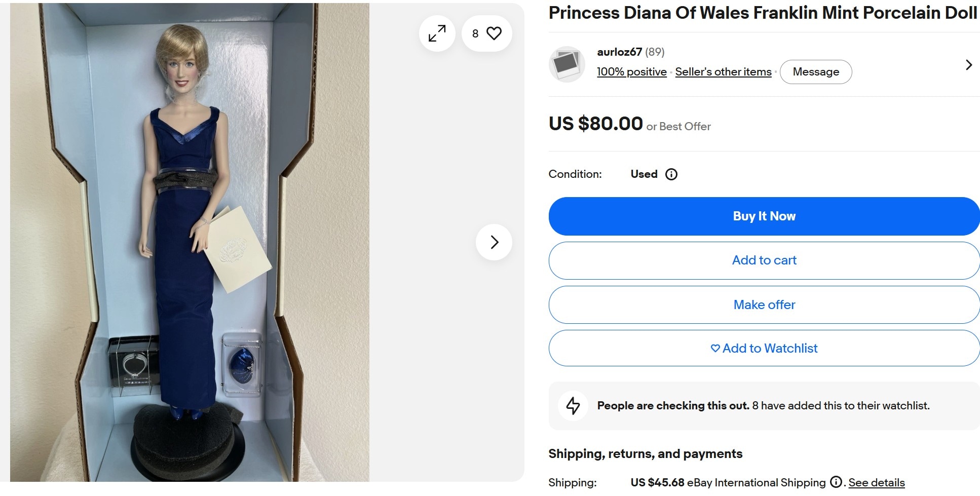Viewport: 980px width, 496px height.
Task: Open the See details shipping link
Action: click(877, 482)
